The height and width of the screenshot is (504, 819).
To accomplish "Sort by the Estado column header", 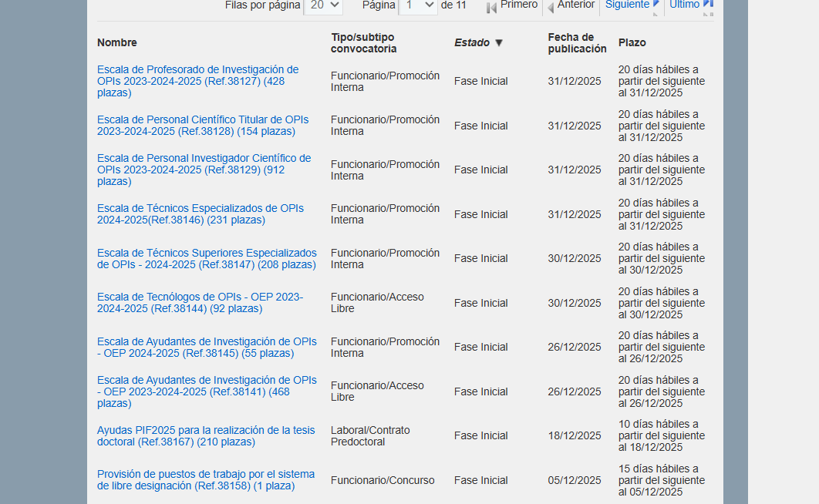I will click(472, 43).
